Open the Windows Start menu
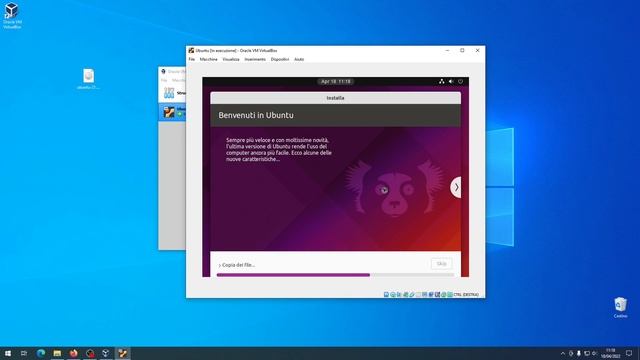Image resolution: width=640 pixels, height=360 pixels. [8, 353]
